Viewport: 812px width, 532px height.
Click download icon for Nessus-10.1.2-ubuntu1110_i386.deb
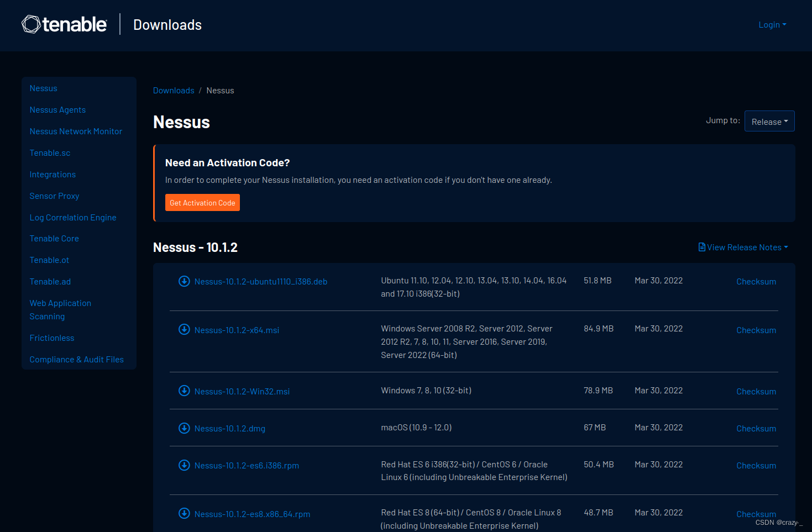click(185, 281)
